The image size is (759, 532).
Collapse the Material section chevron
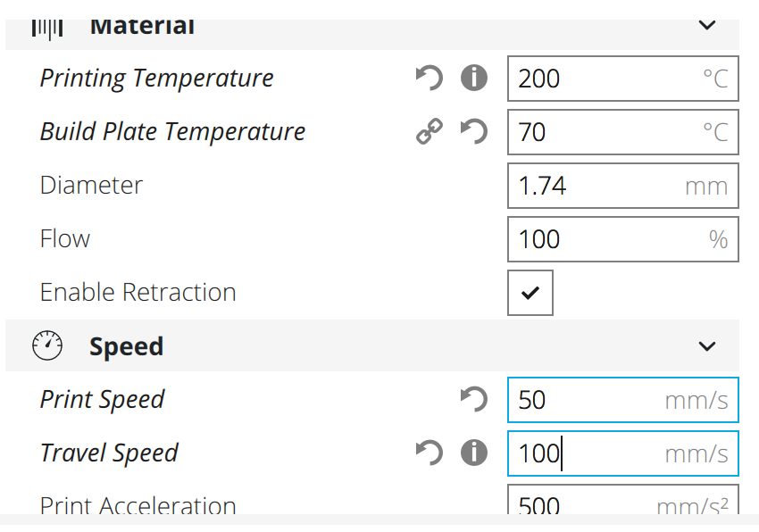pyautogui.click(x=707, y=26)
